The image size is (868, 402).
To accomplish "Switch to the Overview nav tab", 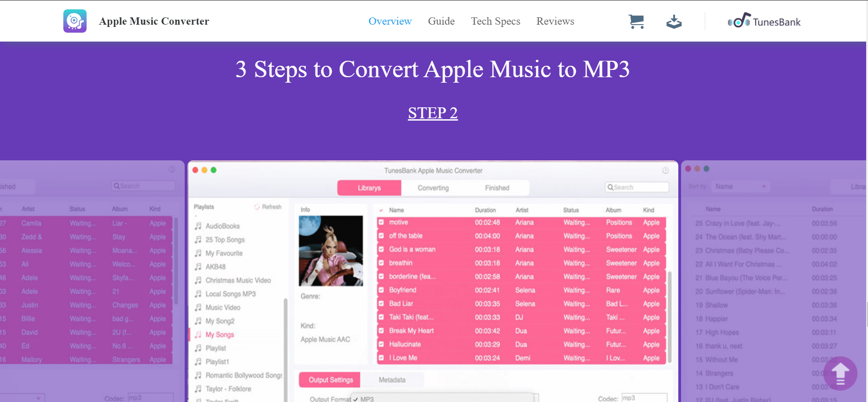I will pyautogui.click(x=390, y=21).
